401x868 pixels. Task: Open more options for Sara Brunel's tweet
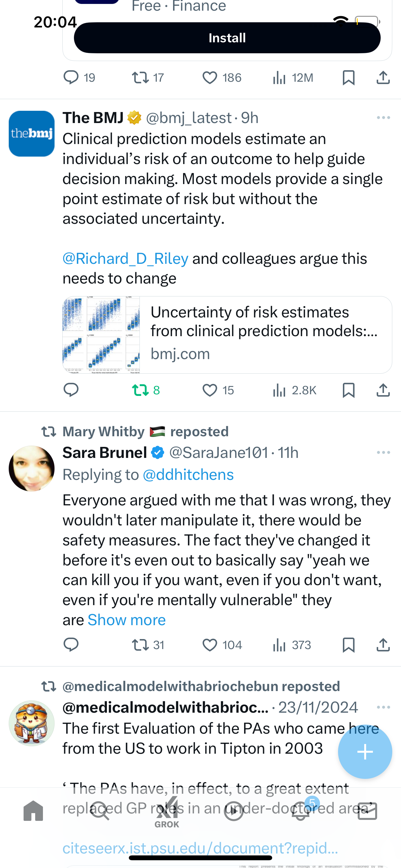pyautogui.click(x=384, y=452)
